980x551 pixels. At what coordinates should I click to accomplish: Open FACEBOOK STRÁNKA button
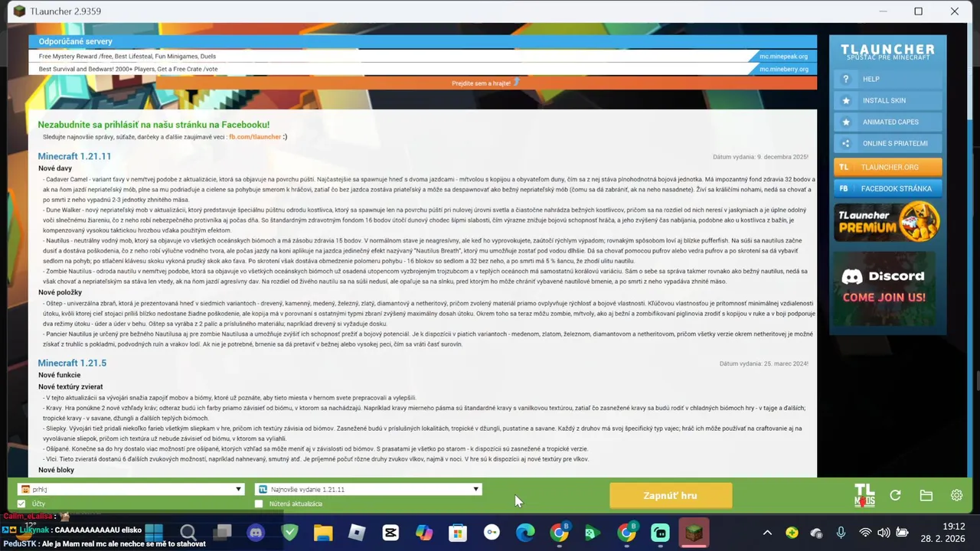[x=888, y=188]
